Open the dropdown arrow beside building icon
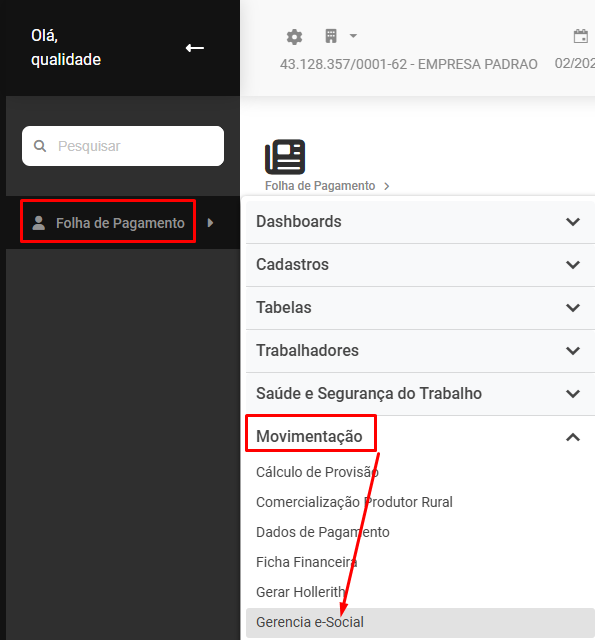Viewport: 595px width, 640px height. tap(353, 36)
